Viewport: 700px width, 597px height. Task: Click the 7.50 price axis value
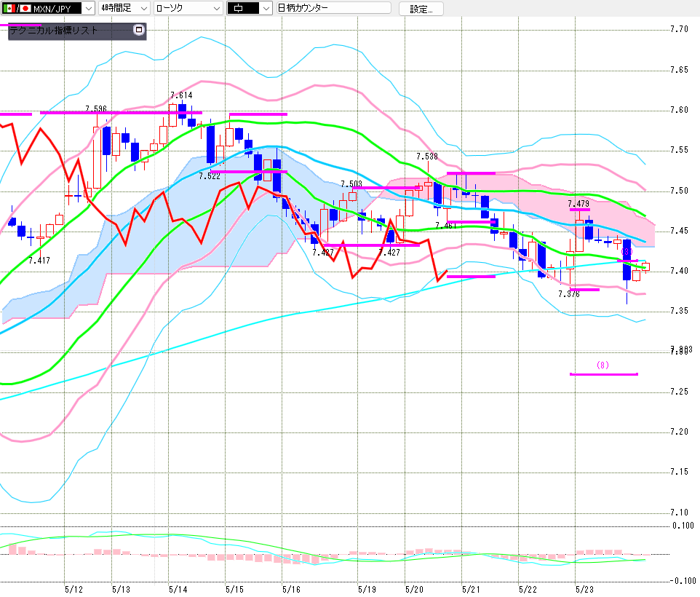tap(680, 191)
